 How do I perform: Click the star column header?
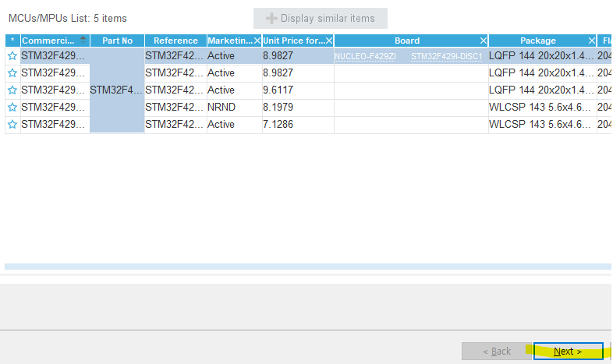tap(12, 41)
